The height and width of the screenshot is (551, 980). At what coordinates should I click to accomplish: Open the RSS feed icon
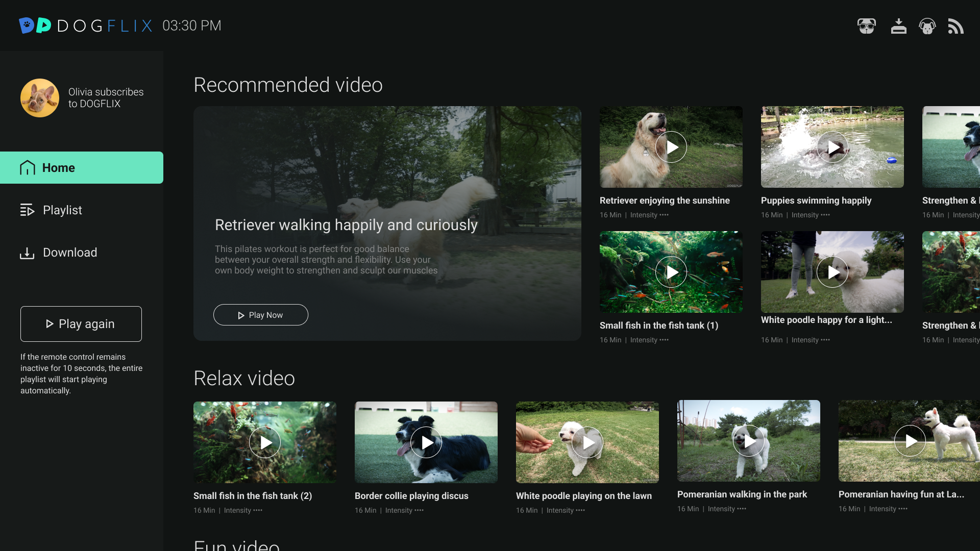955,26
